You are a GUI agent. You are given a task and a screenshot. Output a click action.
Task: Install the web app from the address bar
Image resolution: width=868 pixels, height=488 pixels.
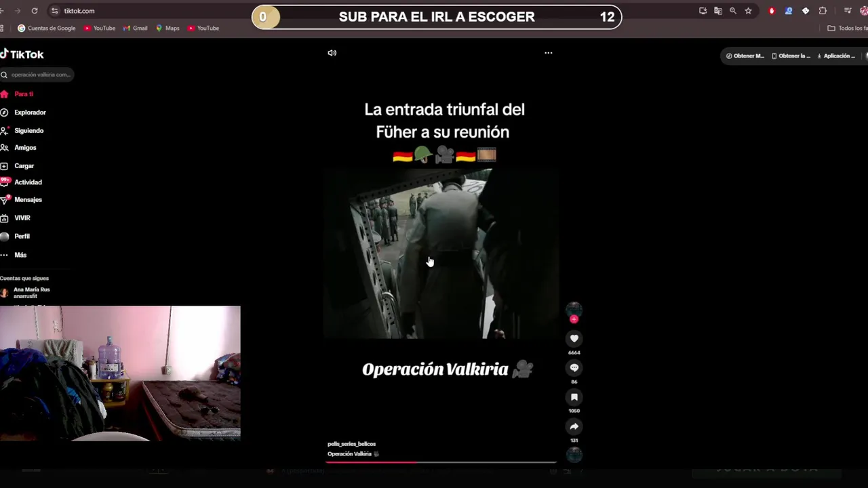(703, 11)
